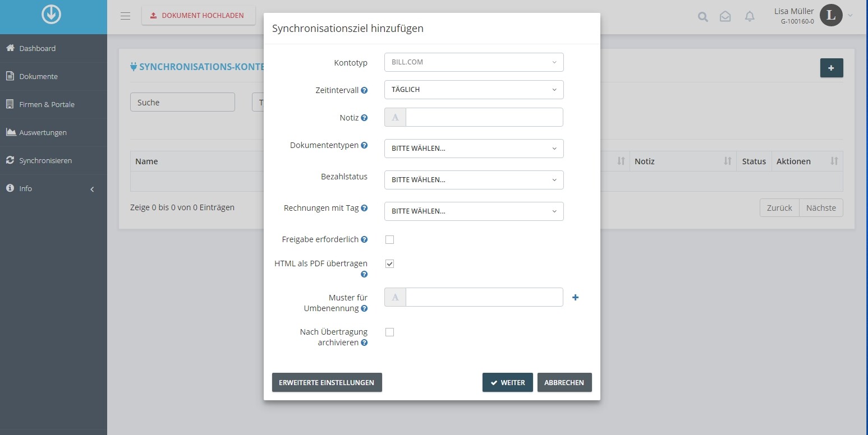
Task: Uncheck HTML als PDF übertragen
Action: 390,263
